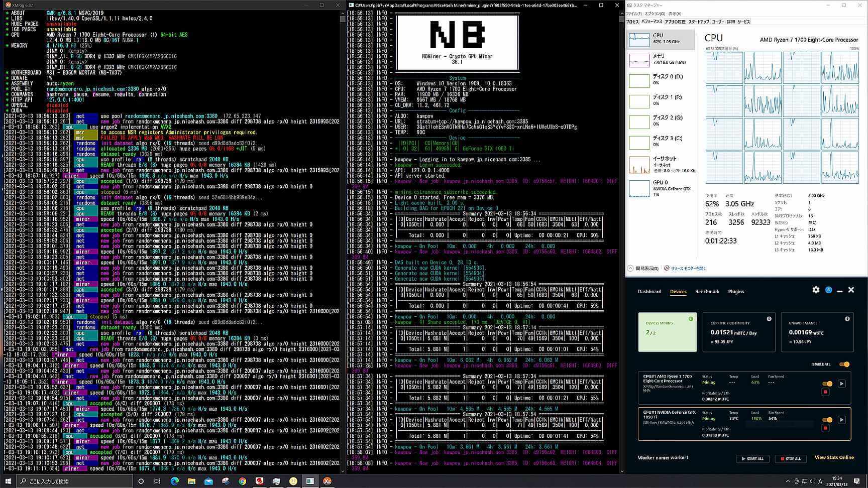Viewport: 868px width, 488px height.
Task: Open Microsoft Edge from the taskbar
Action: point(175,481)
